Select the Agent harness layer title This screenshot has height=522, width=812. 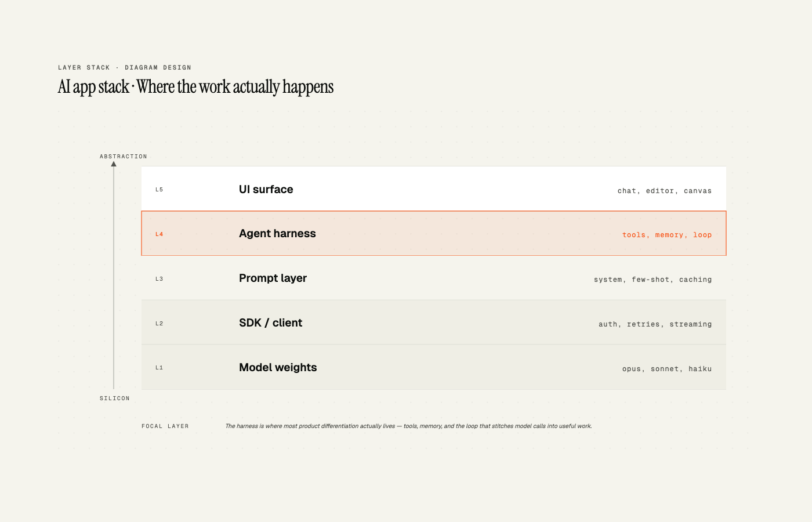tap(277, 234)
